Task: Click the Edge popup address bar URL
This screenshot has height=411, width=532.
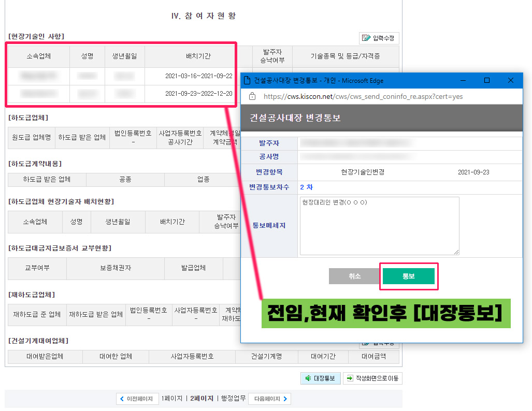Action: point(363,97)
